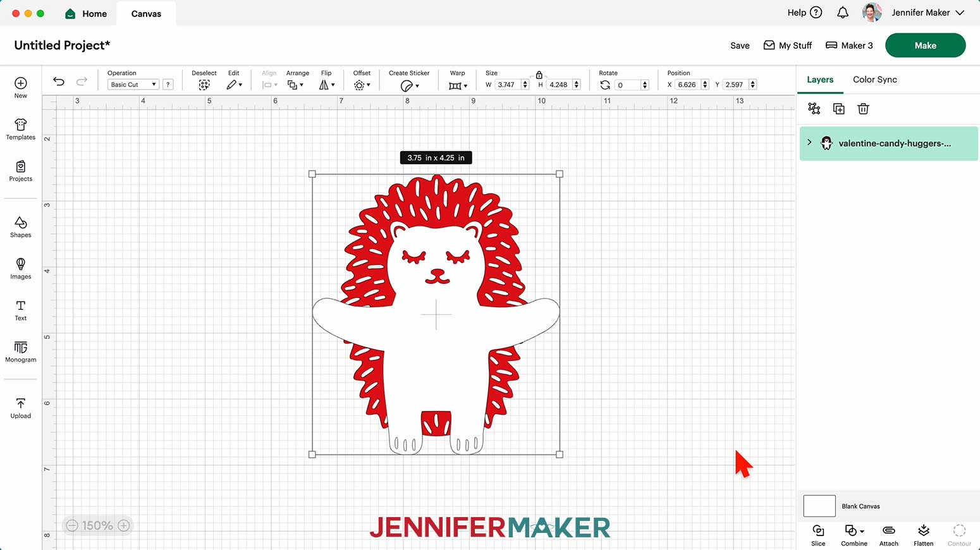Click the Upload icon
The width and height of the screenshot is (980, 550).
[21, 403]
